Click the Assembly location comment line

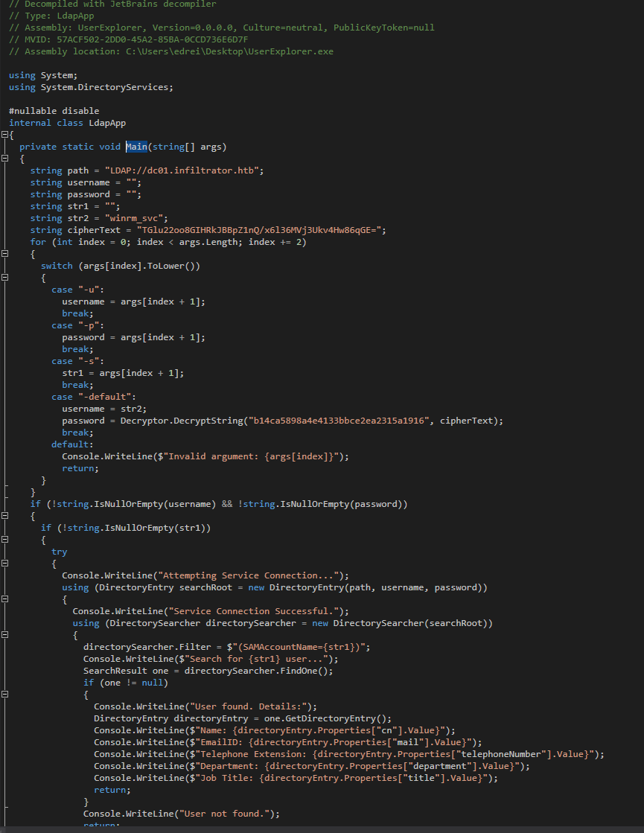tap(171, 51)
